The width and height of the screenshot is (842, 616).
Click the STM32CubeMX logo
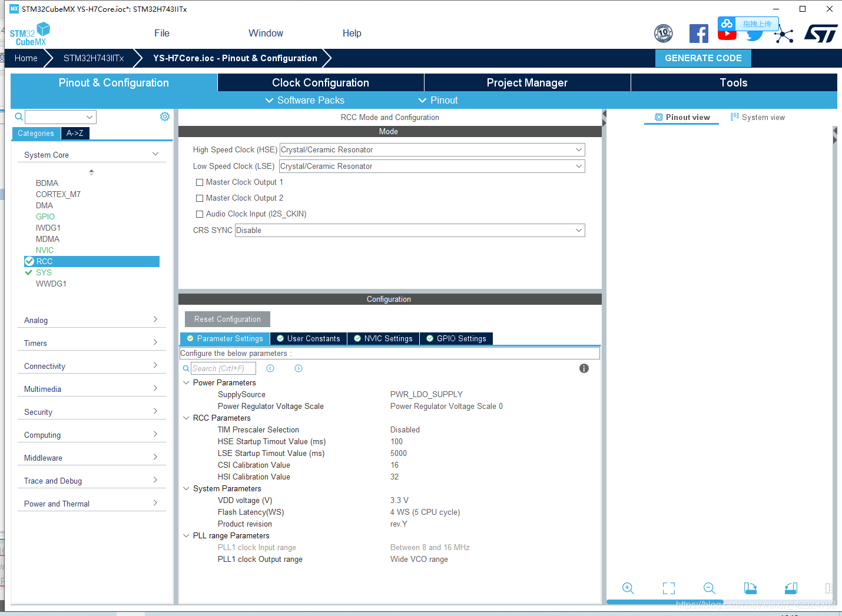pyautogui.click(x=29, y=34)
